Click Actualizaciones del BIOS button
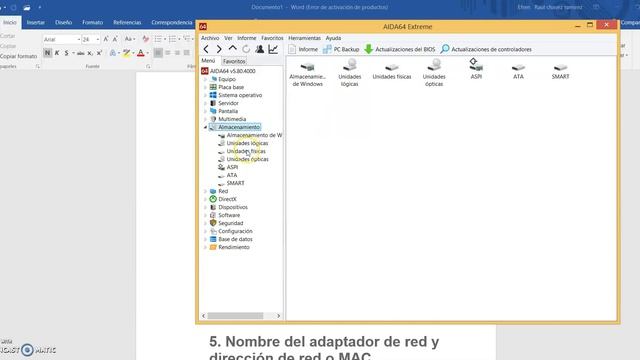 [400, 49]
